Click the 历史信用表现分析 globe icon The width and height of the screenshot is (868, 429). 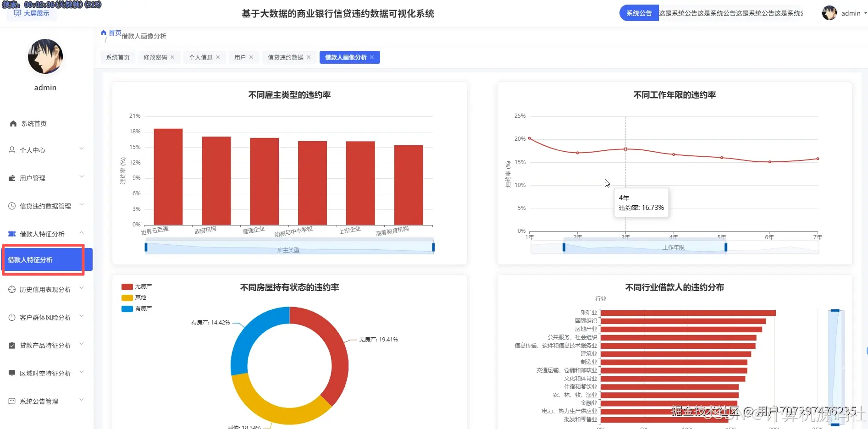(11, 289)
